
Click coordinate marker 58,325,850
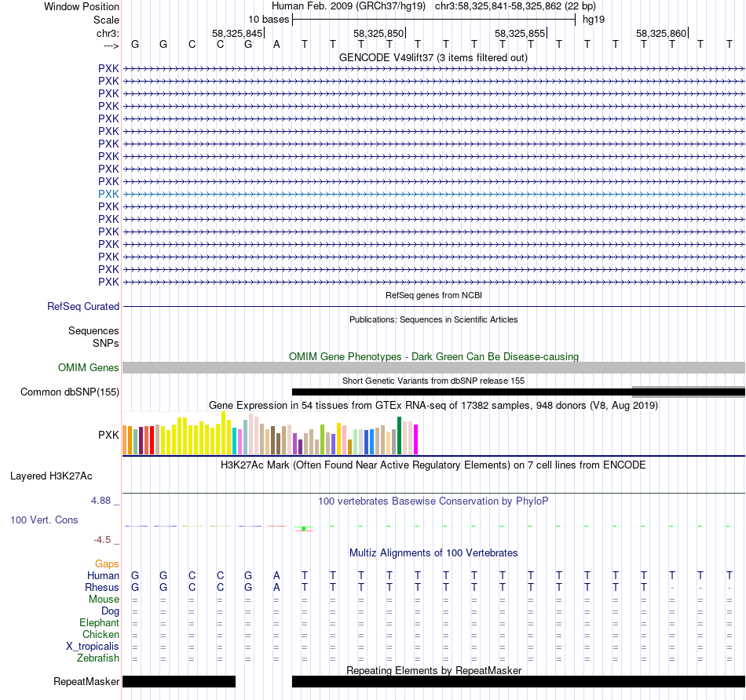coord(378,33)
